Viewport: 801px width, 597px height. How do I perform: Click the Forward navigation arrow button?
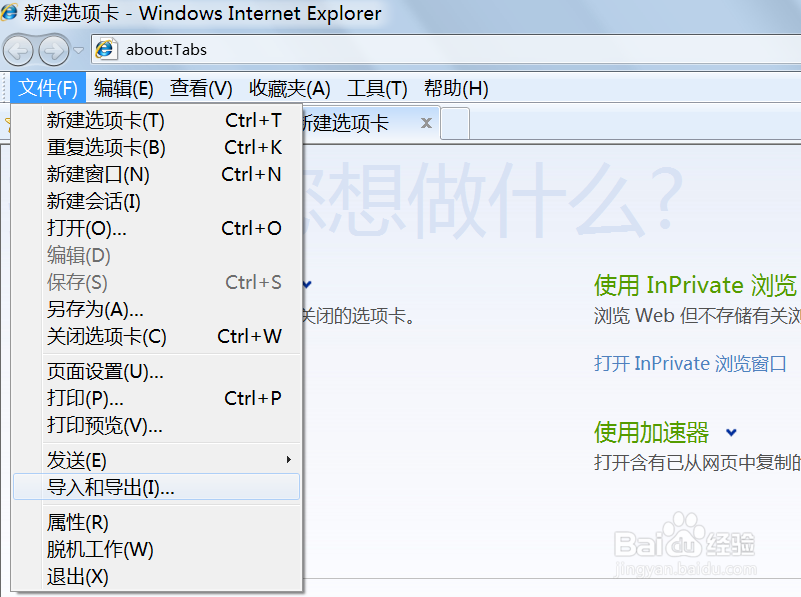pos(54,50)
